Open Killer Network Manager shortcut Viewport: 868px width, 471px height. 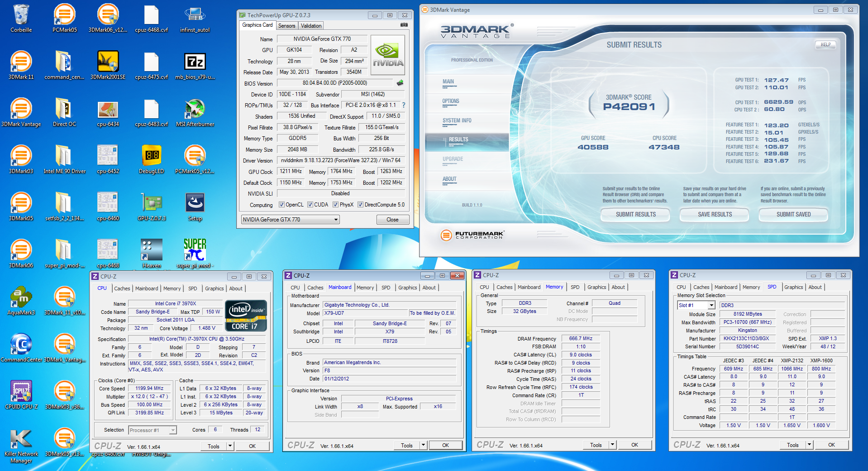point(21,445)
